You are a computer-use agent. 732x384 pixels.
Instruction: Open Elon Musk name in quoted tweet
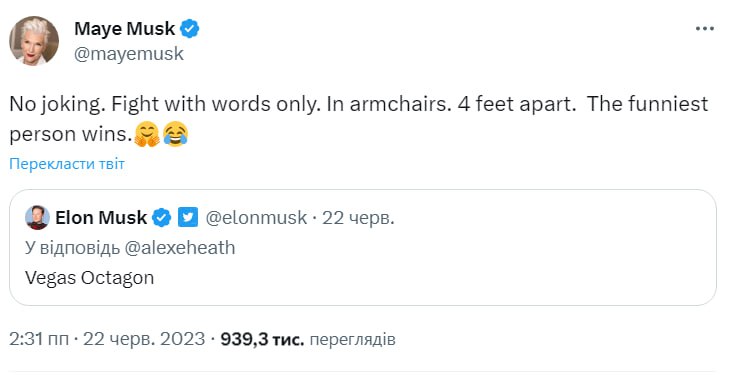(101, 217)
